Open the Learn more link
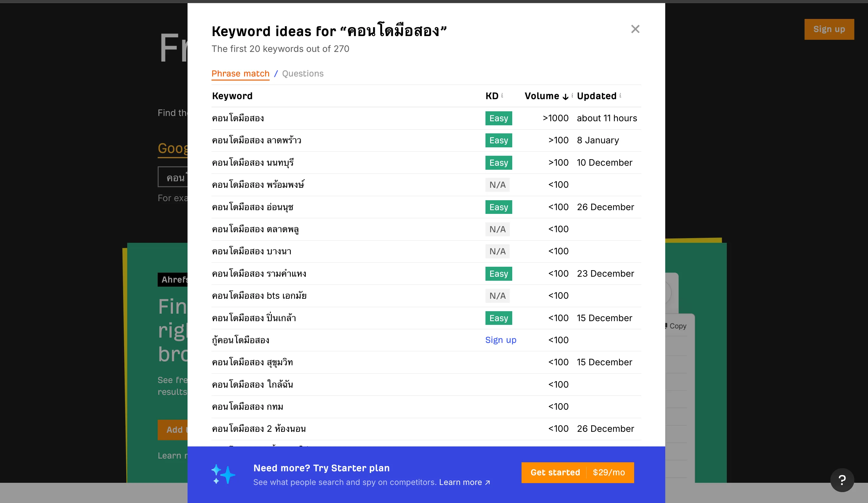 click(461, 482)
